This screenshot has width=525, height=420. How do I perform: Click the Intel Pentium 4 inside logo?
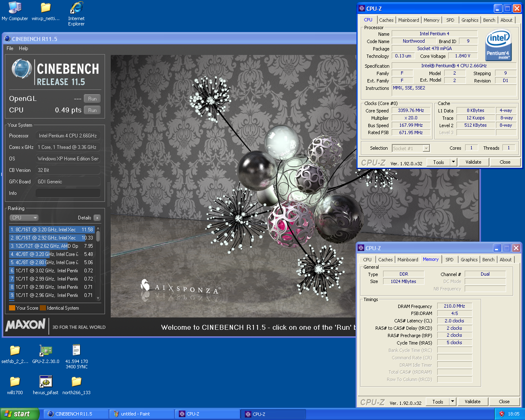pos(498,45)
